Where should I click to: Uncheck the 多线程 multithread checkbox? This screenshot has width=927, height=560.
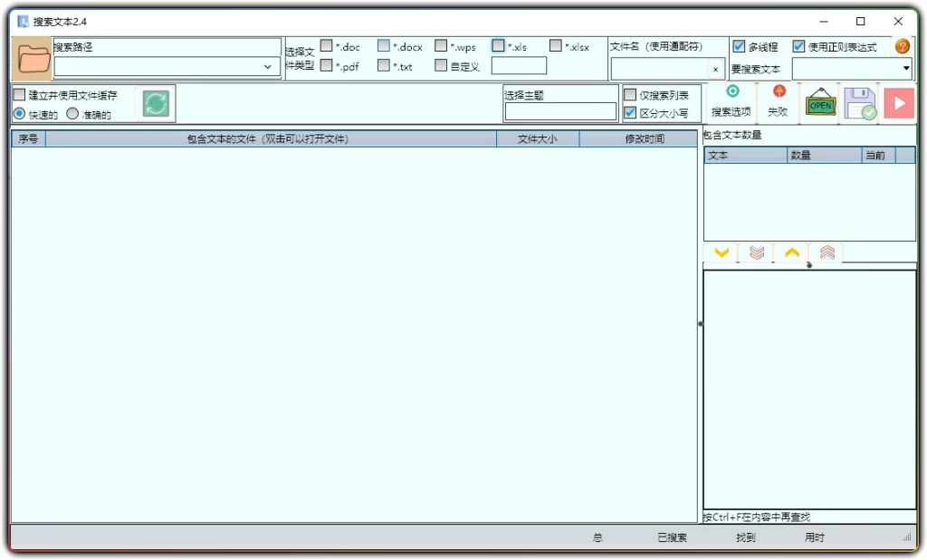[739, 46]
